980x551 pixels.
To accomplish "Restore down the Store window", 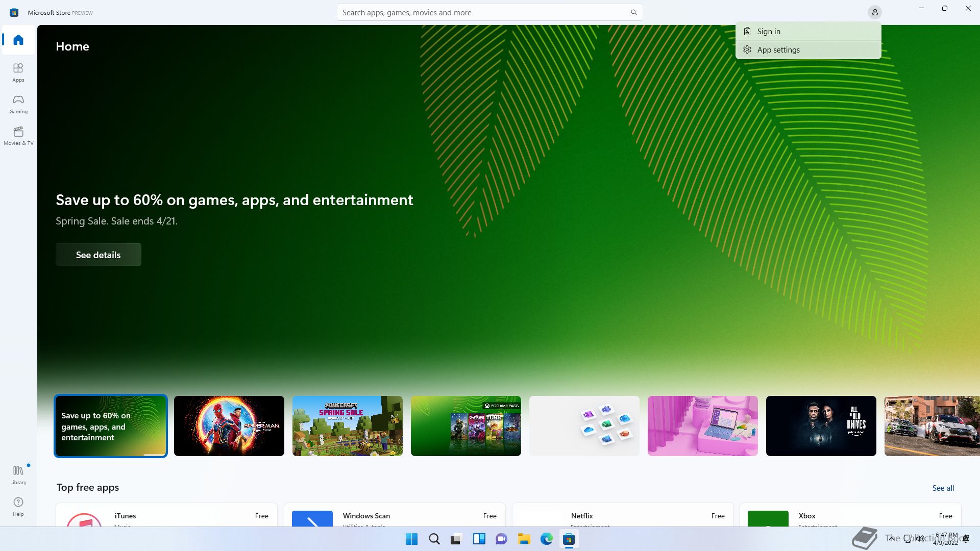I will [945, 8].
